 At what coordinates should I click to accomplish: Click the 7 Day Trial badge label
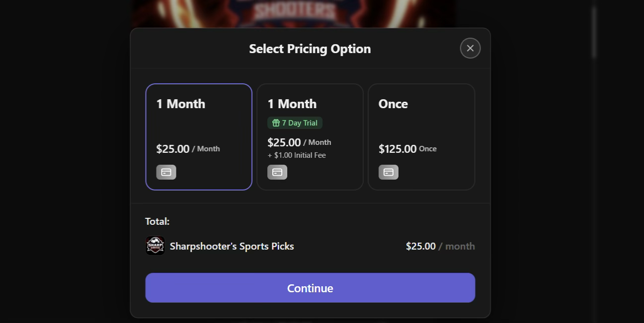300,123
